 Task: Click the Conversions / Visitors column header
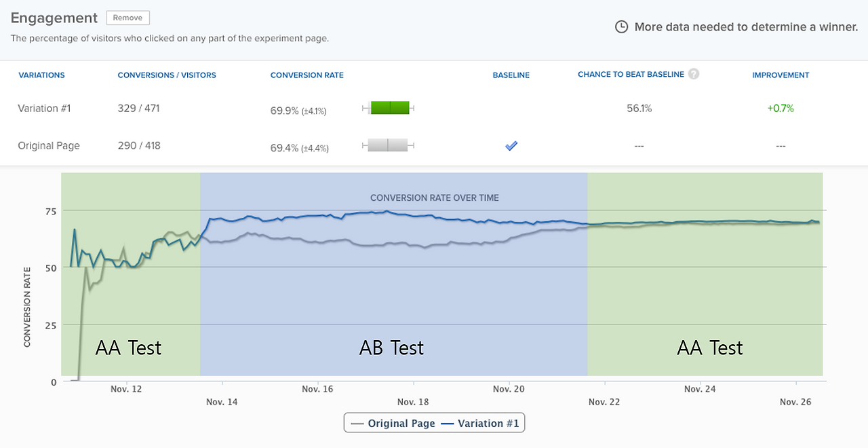pos(167,75)
